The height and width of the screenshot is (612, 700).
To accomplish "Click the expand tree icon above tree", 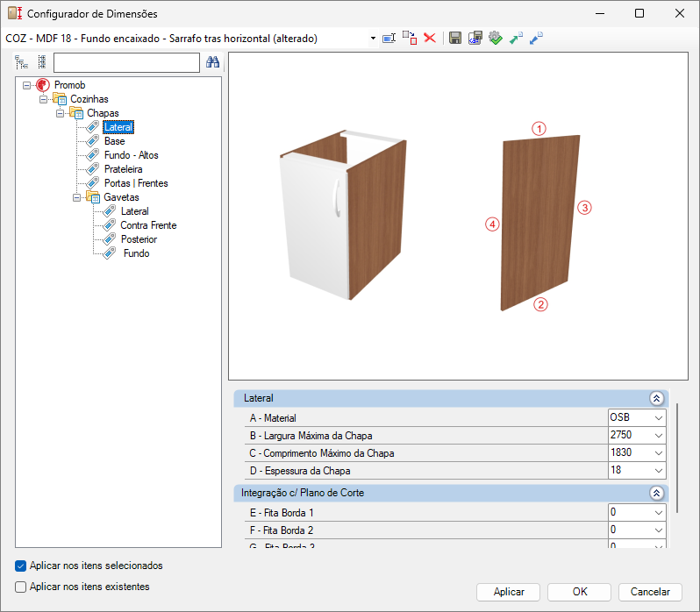I will tap(21, 62).
